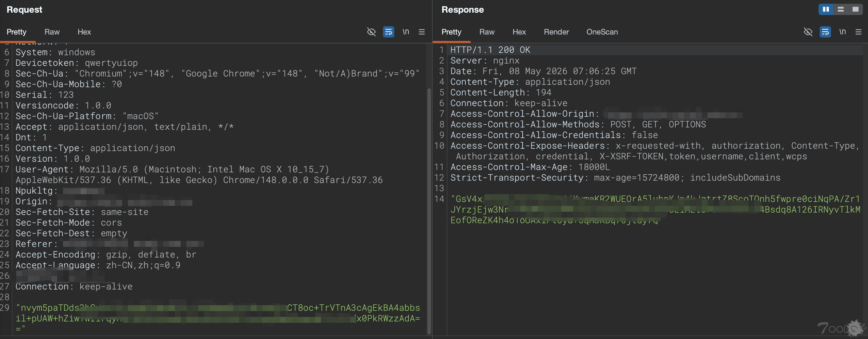Screen dimensions: 868x339
Task: Select the Response Pretty tab
Action: coord(451,32)
